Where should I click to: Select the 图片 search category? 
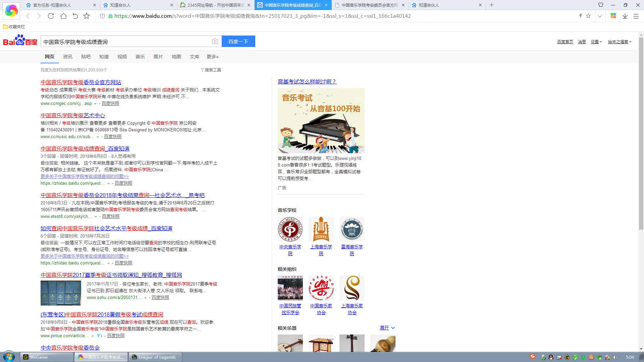pos(158,57)
